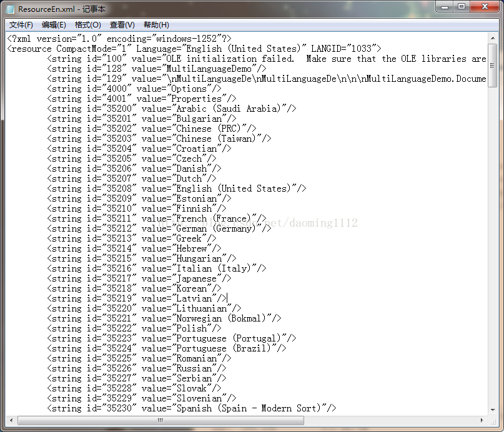Click the "Danish" string line
The image size is (504, 432).
tap(134, 169)
